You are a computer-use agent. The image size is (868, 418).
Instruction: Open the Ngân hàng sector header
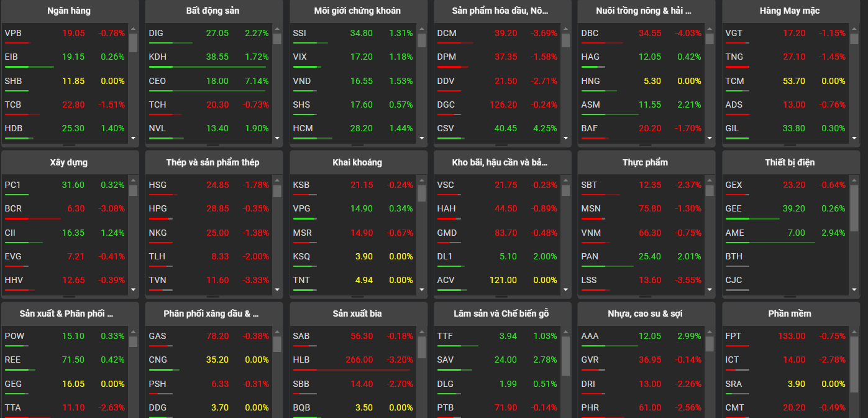[69, 11]
